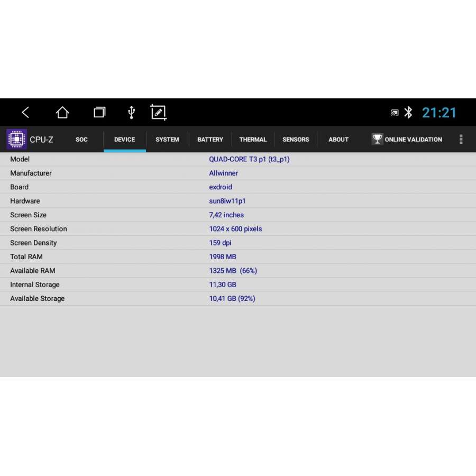The width and height of the screenshot is (476, 476).
Task: Tap the 1325 MB (66%) value
Action: [233, 271]
